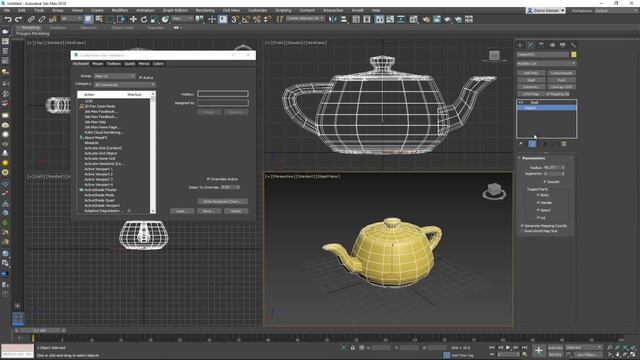Open the Utilities wrench icon
The height and width of the screenshot is (360, 640).
pos(573,45)
